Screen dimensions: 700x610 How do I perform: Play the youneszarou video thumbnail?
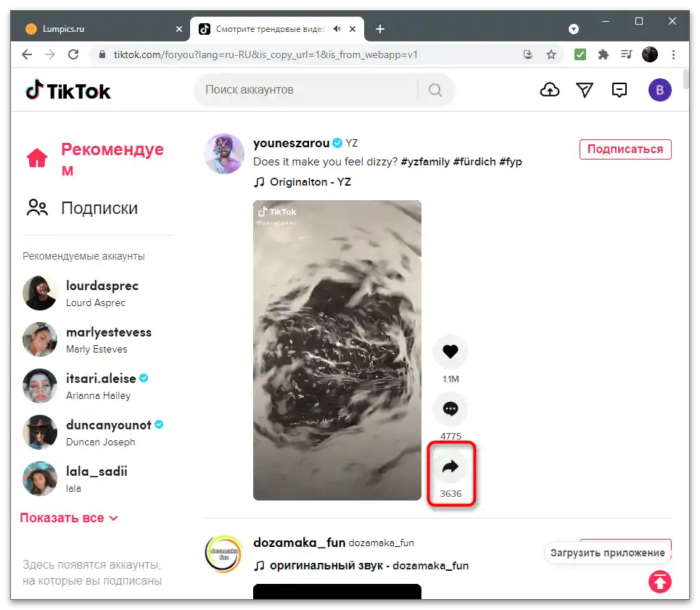[337, 350]
